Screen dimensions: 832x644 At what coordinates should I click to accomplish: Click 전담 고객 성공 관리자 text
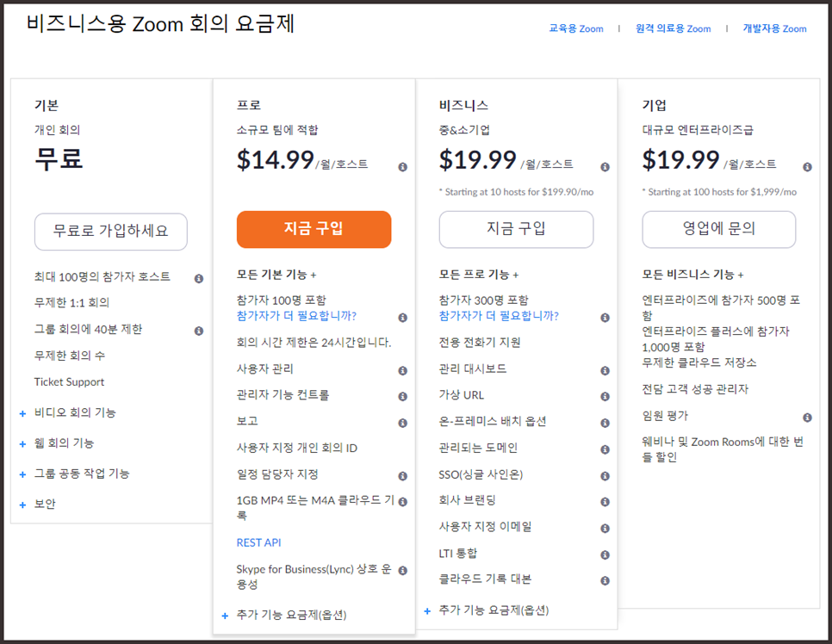(695, 389)
